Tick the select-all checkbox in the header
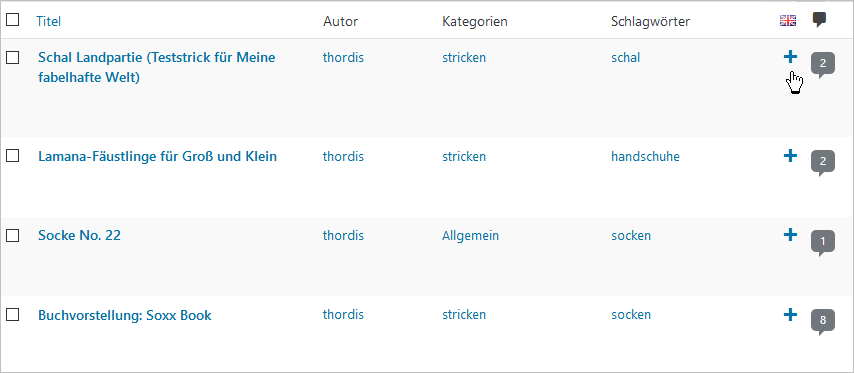This screenshot has width=854, height=373. tap(13, 20)
